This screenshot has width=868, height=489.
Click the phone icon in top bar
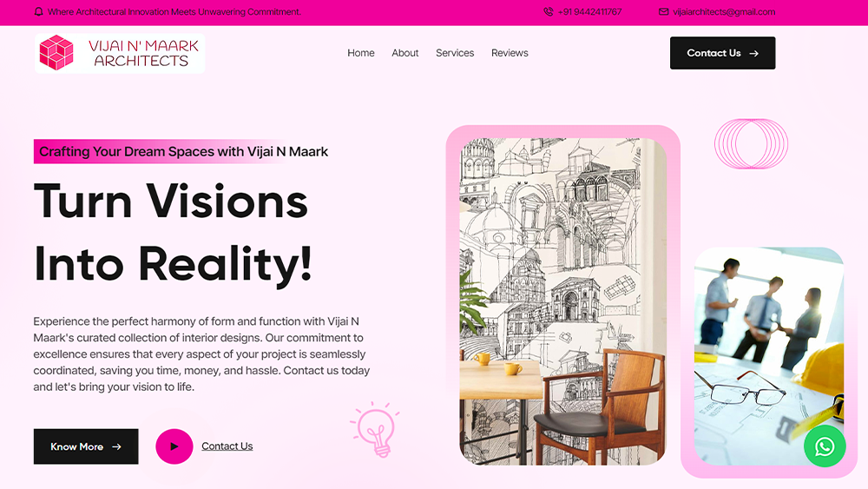[548, 11]
